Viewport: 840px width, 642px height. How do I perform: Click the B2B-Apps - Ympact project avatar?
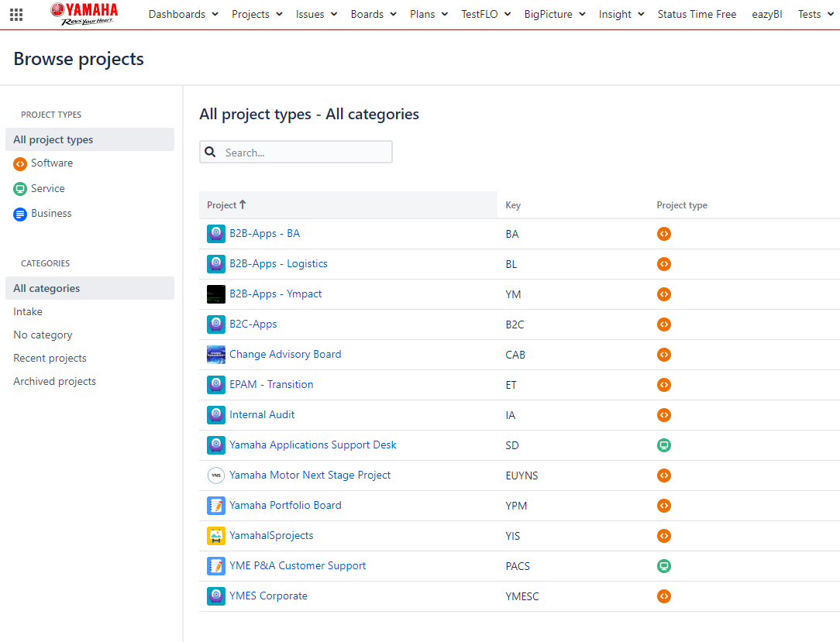[216, 294]
